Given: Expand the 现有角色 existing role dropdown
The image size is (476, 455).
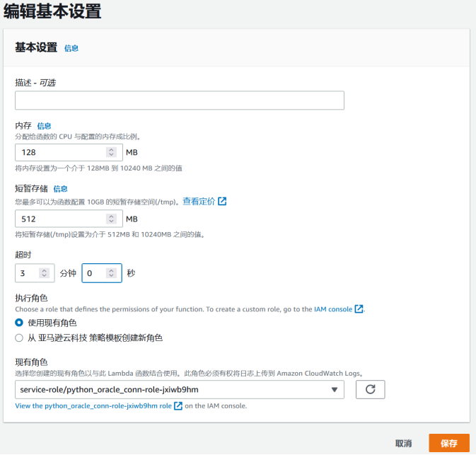Looking at the screenshot, I should (x=180, y=389).
